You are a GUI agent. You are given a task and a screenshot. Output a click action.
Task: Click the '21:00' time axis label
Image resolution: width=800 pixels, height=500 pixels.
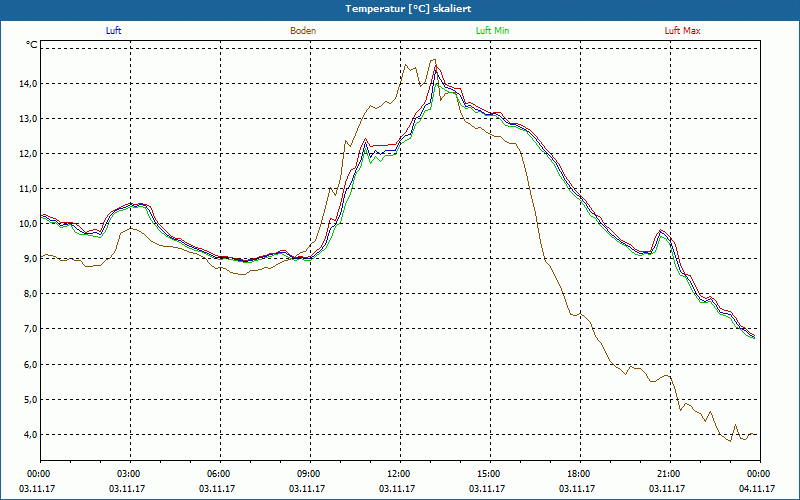point(670,474)
